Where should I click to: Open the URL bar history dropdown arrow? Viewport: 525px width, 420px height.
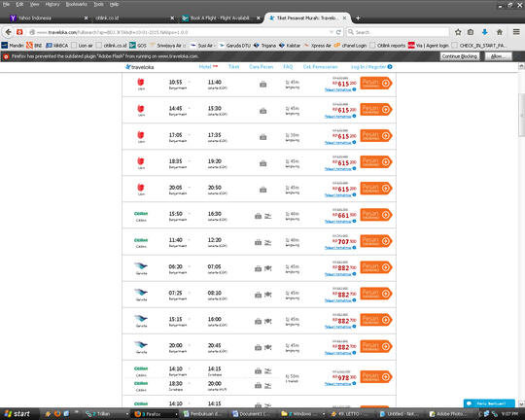point(332,32)
